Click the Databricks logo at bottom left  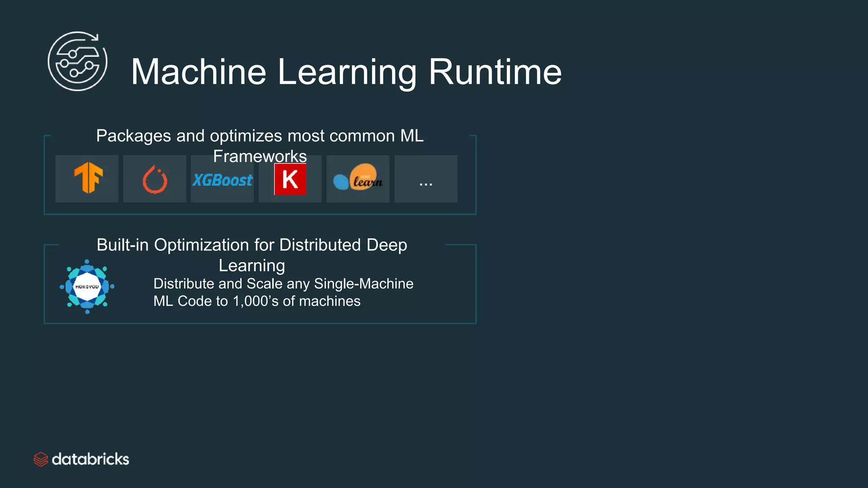point(81,459)
